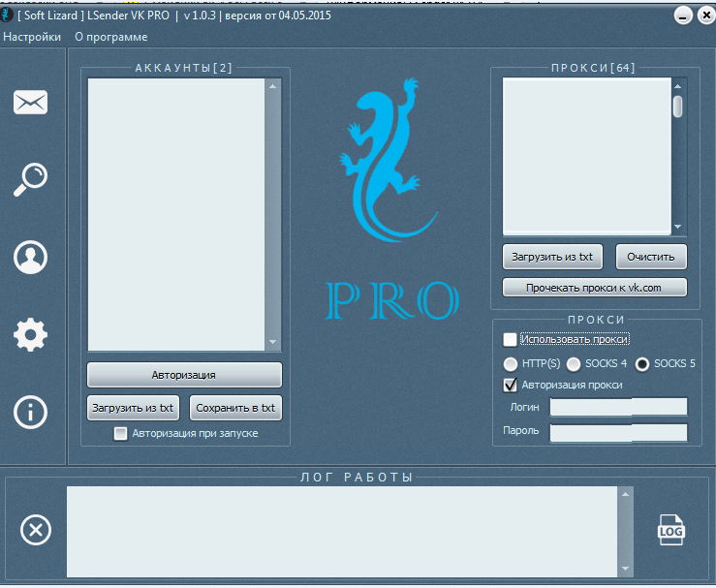
Task: Open the LOG file icon
Action: [670, 530]
